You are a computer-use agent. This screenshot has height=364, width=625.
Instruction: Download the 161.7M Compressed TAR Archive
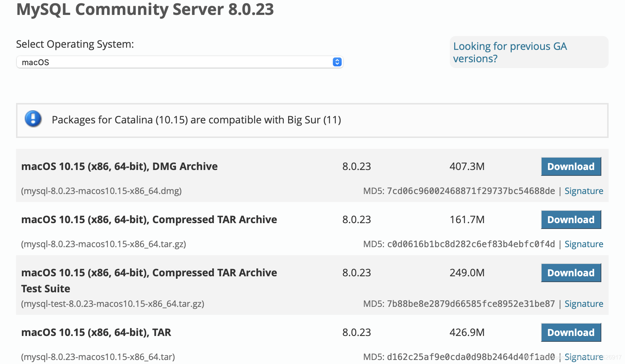tap(571, 220)
